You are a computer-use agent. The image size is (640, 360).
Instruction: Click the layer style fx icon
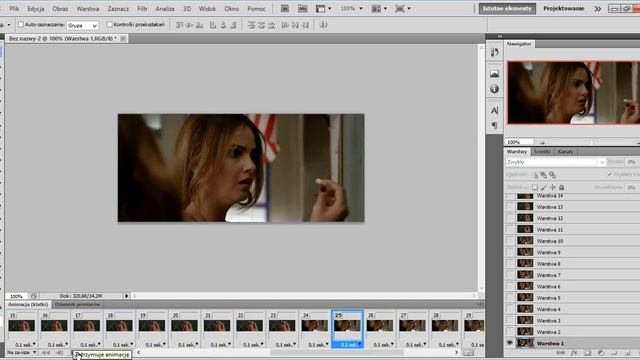click(574, 353)
